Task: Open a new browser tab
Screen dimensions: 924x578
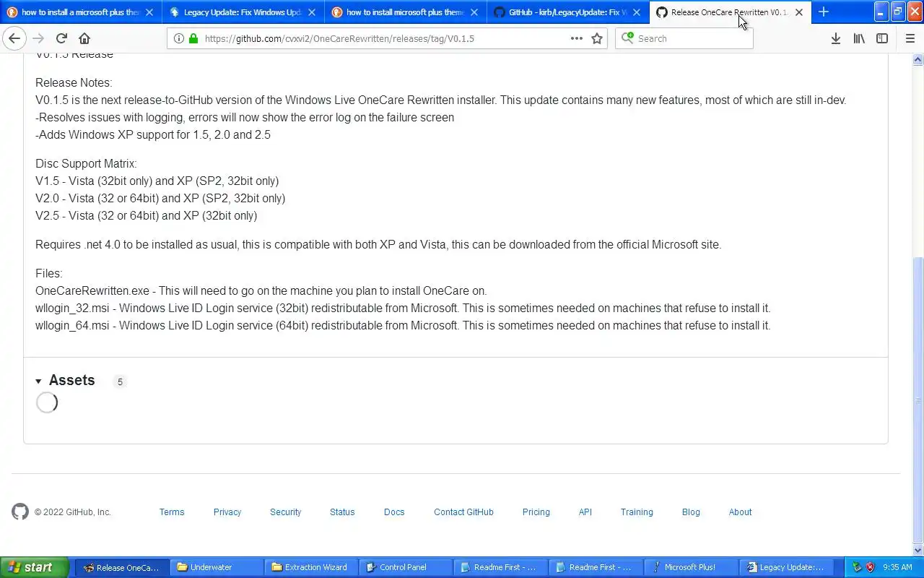Action: (824, 12)
